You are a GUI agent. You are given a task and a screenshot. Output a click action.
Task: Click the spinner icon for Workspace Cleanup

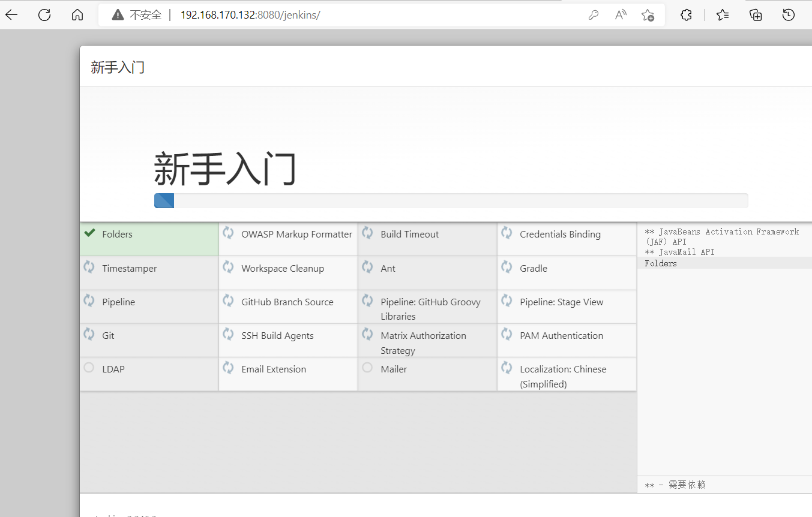(228, 267)
